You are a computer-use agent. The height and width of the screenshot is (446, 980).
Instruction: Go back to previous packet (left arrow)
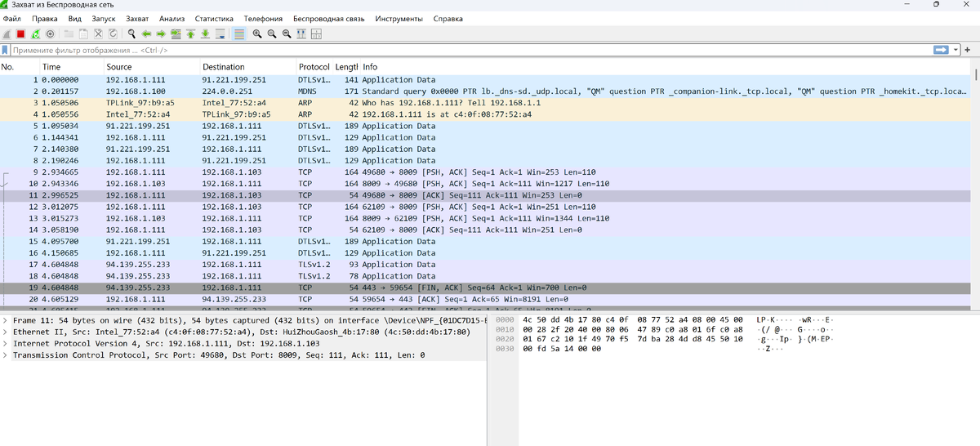(146, 34)
